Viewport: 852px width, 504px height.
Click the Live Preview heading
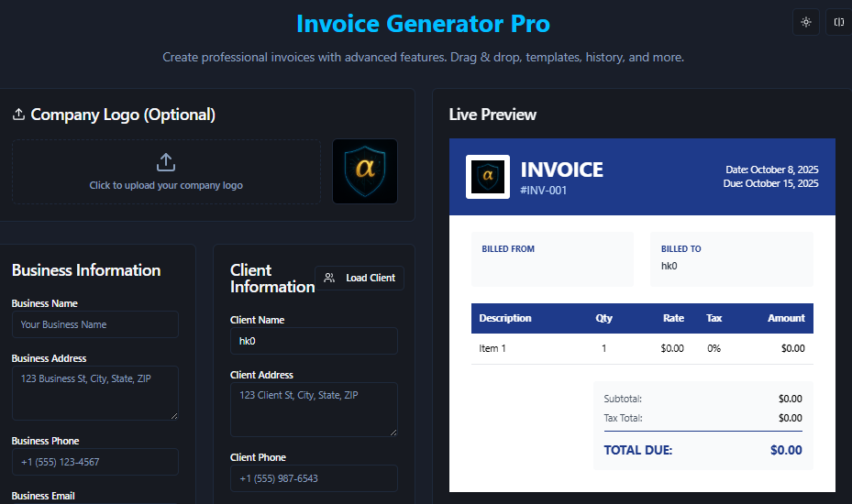492,115
